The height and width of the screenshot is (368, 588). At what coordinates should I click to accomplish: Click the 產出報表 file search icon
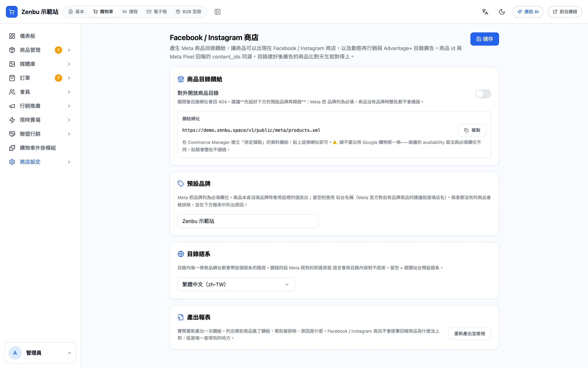(181, 317)
